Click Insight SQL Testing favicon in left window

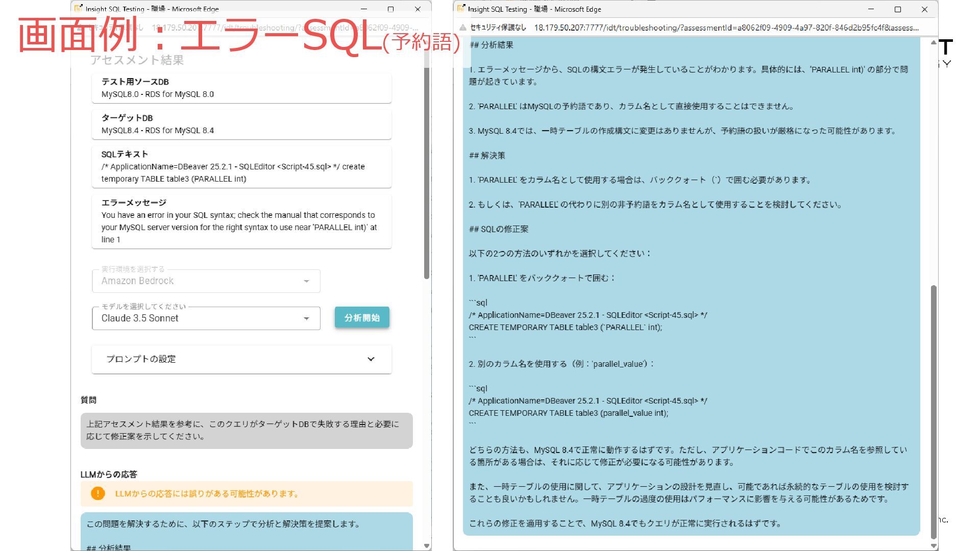click(78, 9)
